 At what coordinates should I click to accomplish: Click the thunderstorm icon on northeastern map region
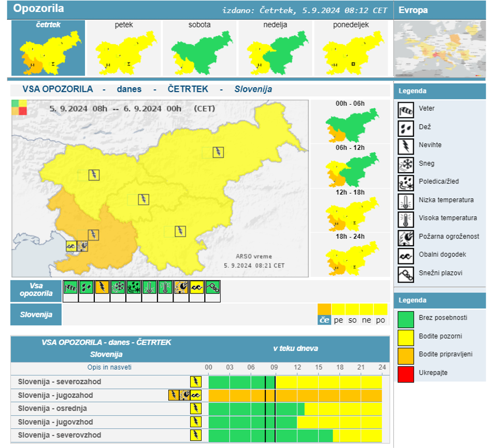219,152
